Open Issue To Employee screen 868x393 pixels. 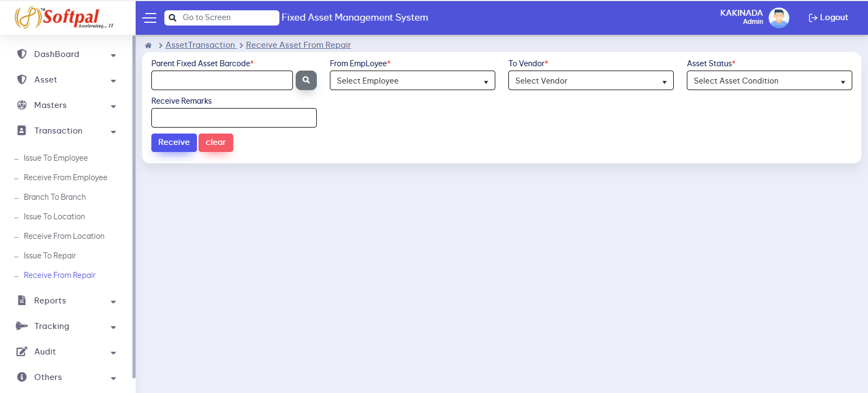[56, 158]
